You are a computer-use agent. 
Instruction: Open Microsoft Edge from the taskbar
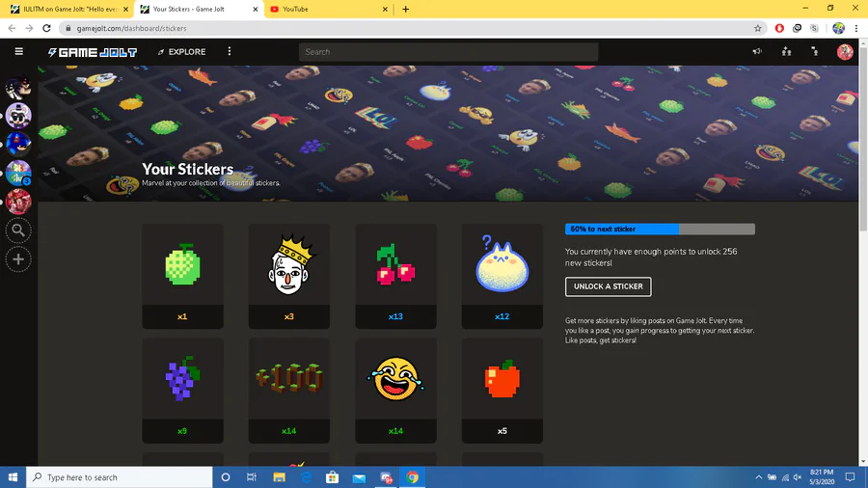point(306,477)
